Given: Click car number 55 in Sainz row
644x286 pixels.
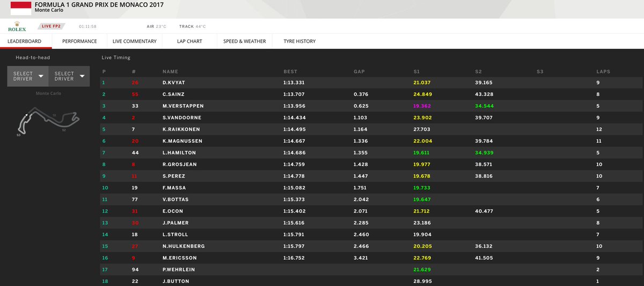Looking at the screenshot, I should pos(135,94).
